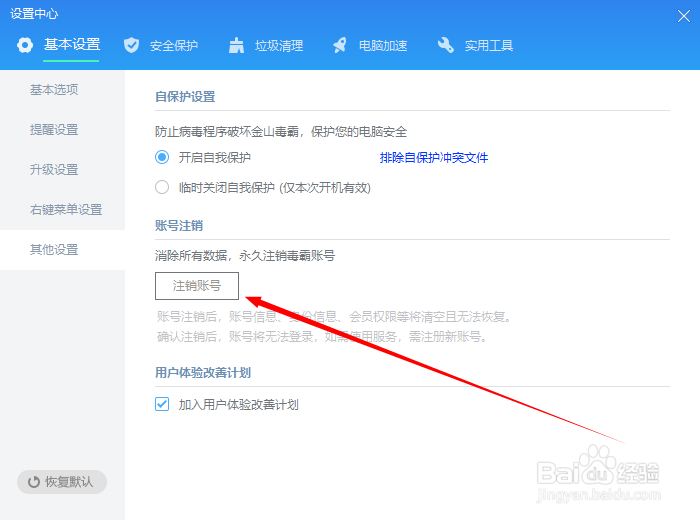Toggle the 加入用户体验改善计划 checkbox
This screenshot has height=520, width=700.
[x=162, y=404]
